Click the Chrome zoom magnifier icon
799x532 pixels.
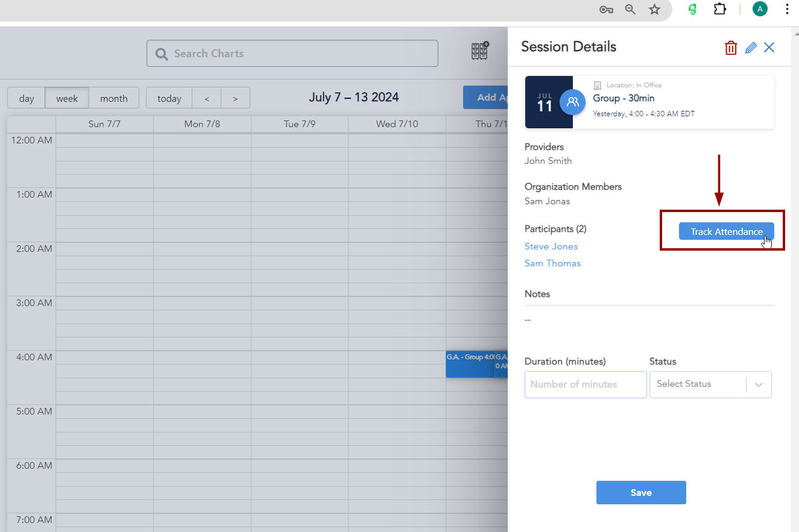coord(630,10)
